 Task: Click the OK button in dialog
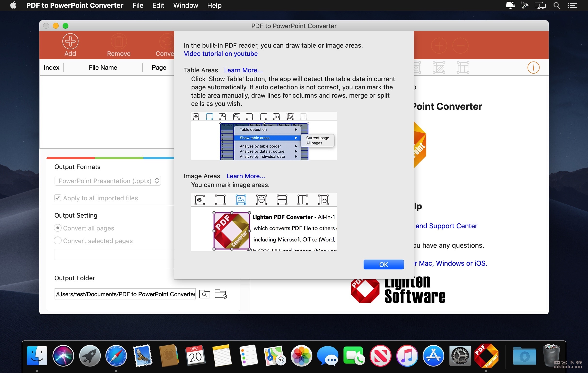click(383, 264)
